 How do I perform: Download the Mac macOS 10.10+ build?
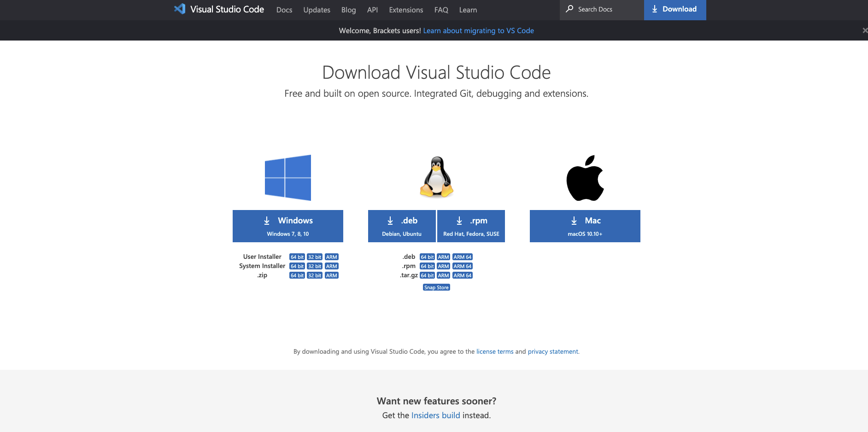click(x=585, y=226)
